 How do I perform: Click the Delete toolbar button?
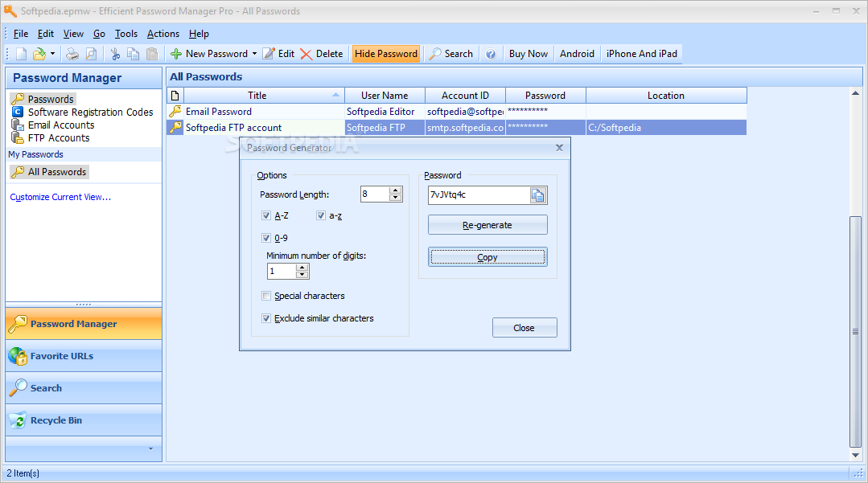tap(322, 54)
